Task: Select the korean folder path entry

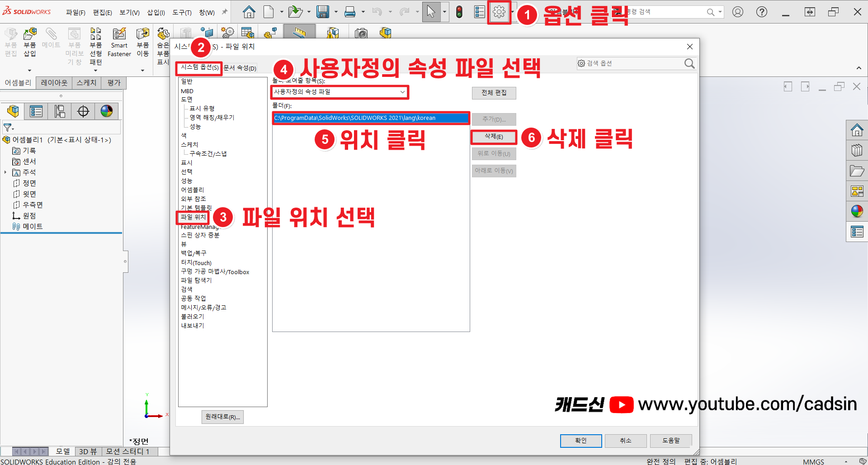Action: click(371, 118)
